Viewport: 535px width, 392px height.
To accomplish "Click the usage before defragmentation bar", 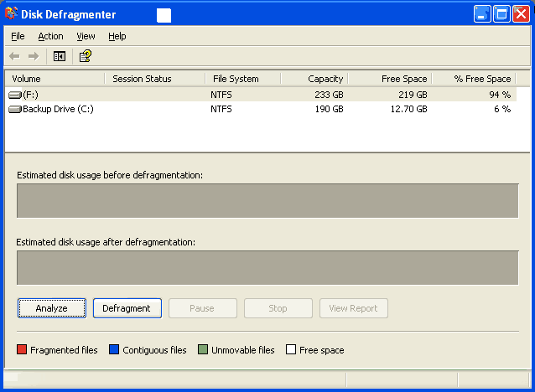I will tap(267, 201).
